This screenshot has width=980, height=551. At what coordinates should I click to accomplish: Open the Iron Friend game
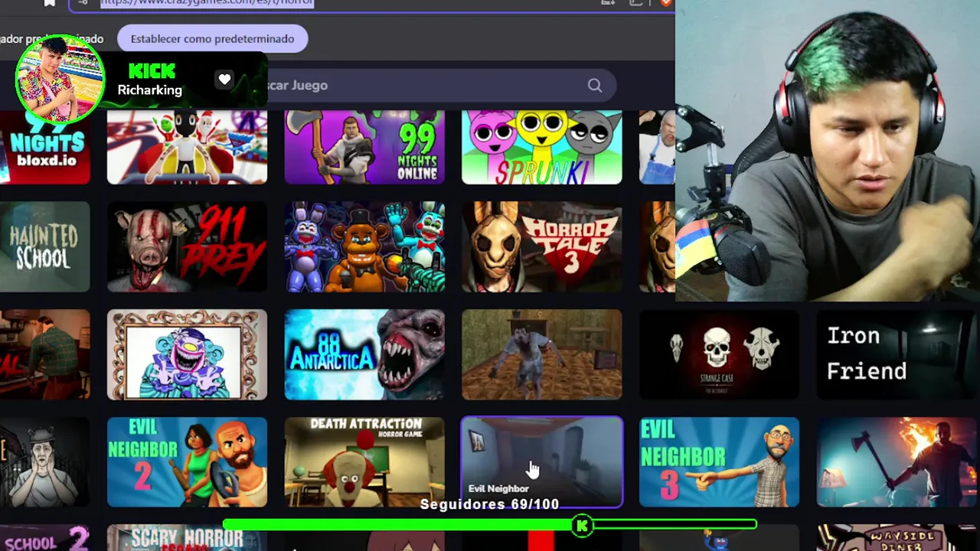[897, 355]
